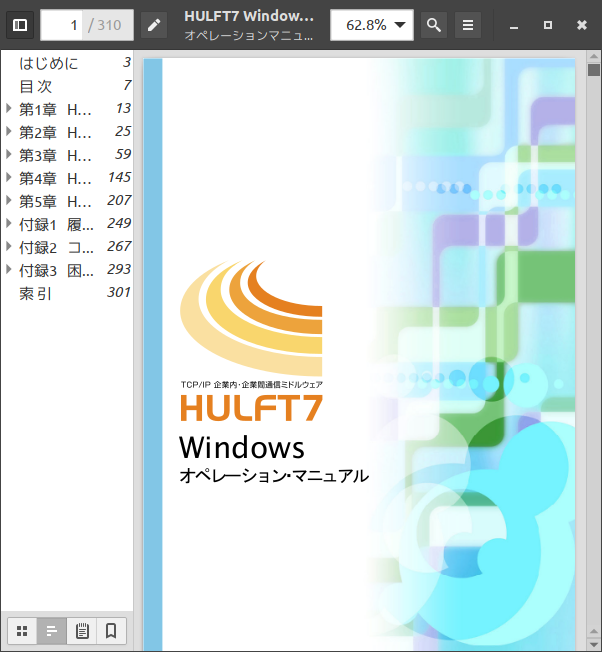Go to はじめに outline entry
The width and height of the screenshot is (602, 652).
coord(67,63)
